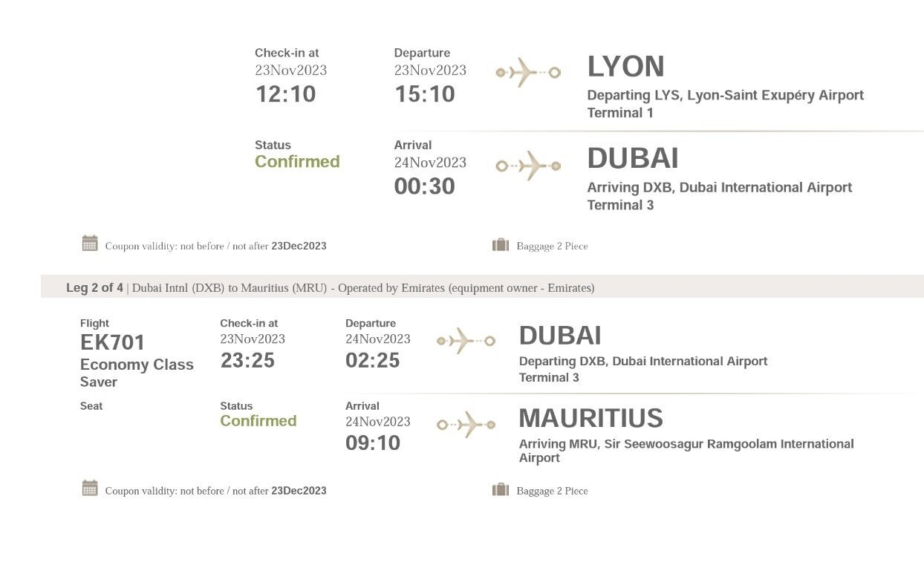
Task: Click the 15:10 departure time
Action: pos(424,94)
